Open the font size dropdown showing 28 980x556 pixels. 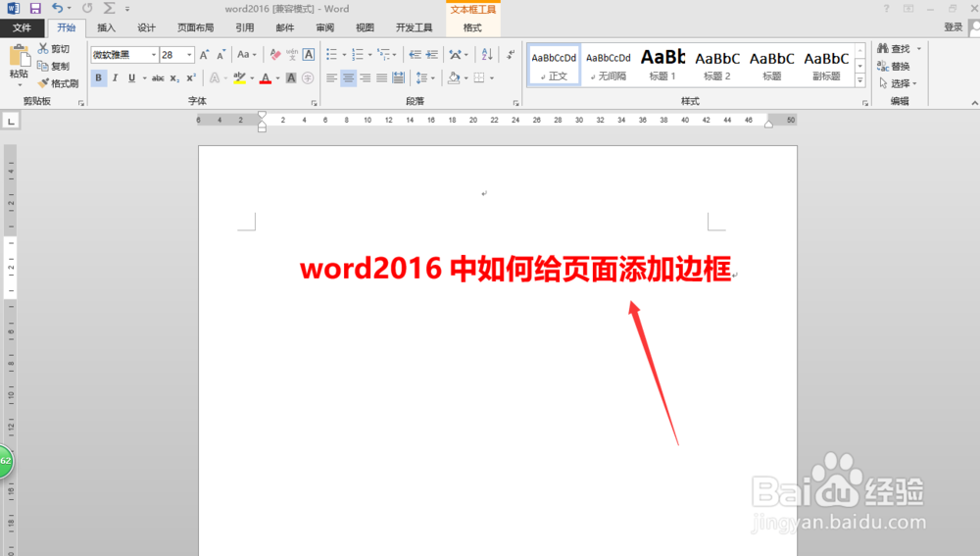click(189, 55)
